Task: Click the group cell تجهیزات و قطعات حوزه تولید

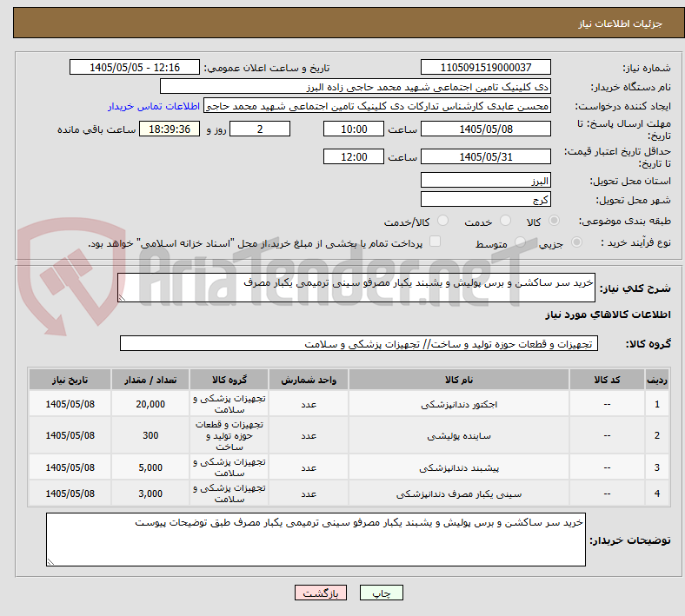Action: (229, 435)
